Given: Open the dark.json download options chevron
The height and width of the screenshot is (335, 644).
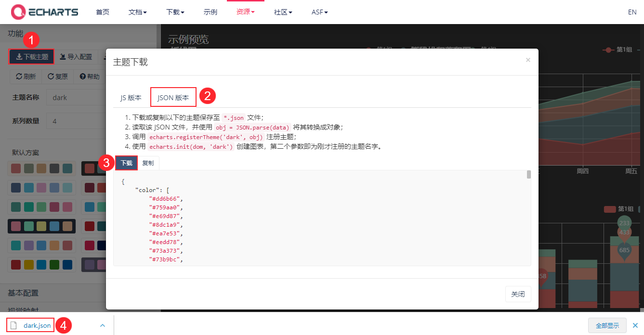Looking at the screenshot, I should pos(103,325).
